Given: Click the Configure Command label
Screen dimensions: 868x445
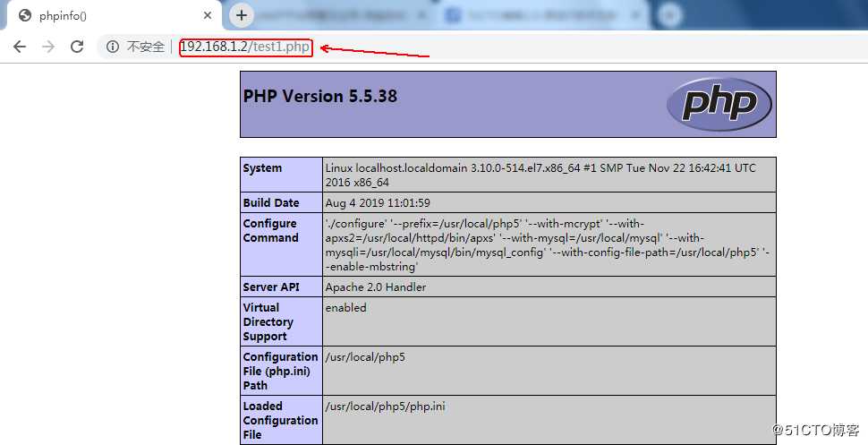Looking at the screenshot, I should point(271,230).
